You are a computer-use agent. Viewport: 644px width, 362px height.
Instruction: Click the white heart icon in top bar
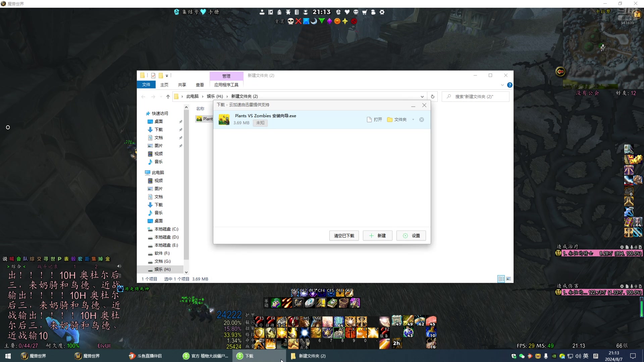[347, 12]
